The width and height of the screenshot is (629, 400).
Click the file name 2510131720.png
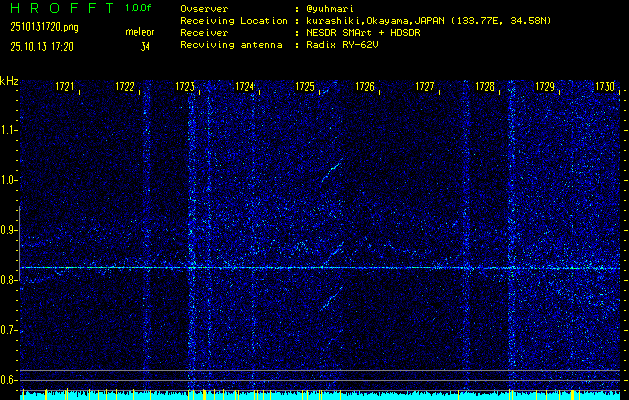click(44, 27)
